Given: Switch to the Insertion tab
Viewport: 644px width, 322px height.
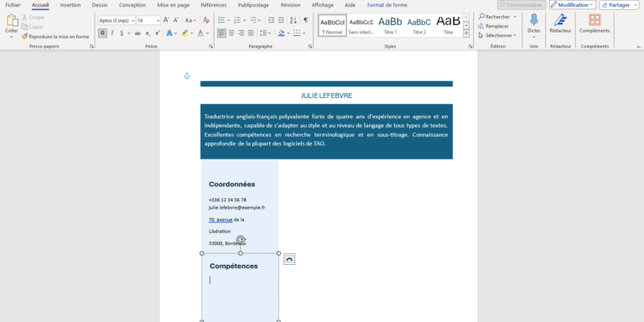Looking at the screenshot, I should click(x=70, y=5).
